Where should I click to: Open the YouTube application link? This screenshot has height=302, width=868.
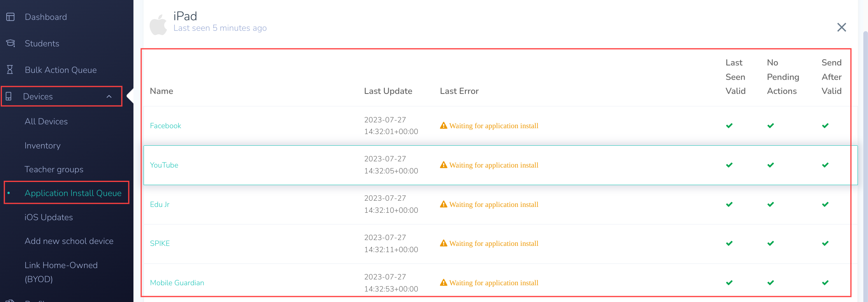(x=164, y=165)
